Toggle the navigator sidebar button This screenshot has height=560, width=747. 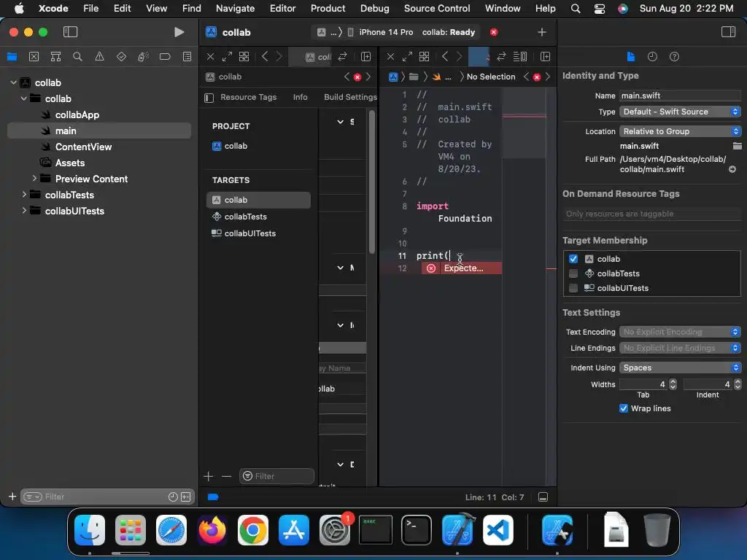click(70, 32)
